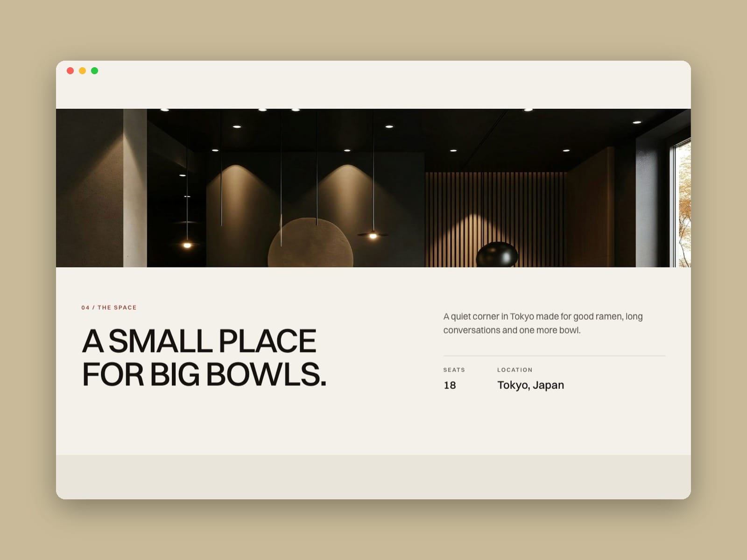Click the "A quiet corner in Tokyo" paragraph
The image size is (747, 560).
pyautogui.click(x=543, y=323)
